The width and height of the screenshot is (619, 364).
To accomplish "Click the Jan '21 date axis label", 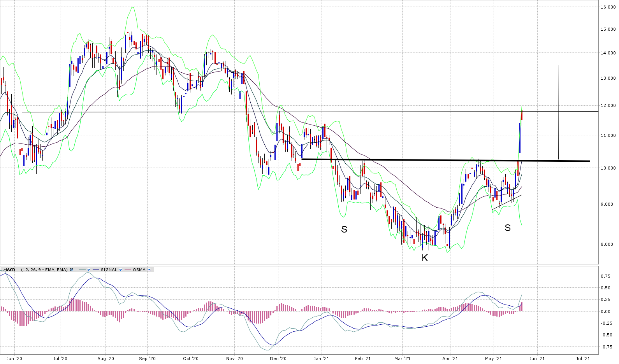I will pos(321,359).
